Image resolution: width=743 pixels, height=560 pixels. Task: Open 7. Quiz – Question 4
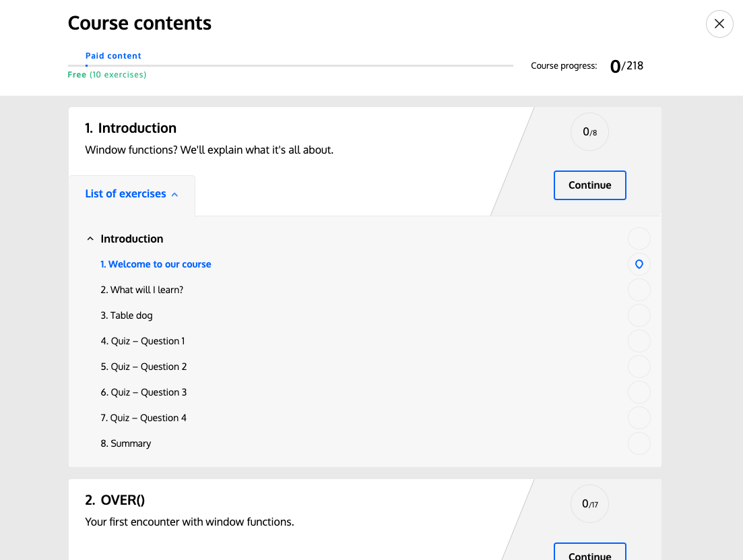[143, 418]
